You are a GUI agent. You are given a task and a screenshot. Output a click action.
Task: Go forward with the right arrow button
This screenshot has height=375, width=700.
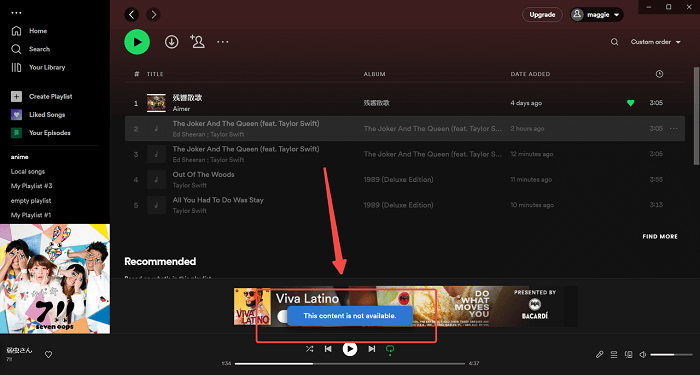(x=154, y=15)
